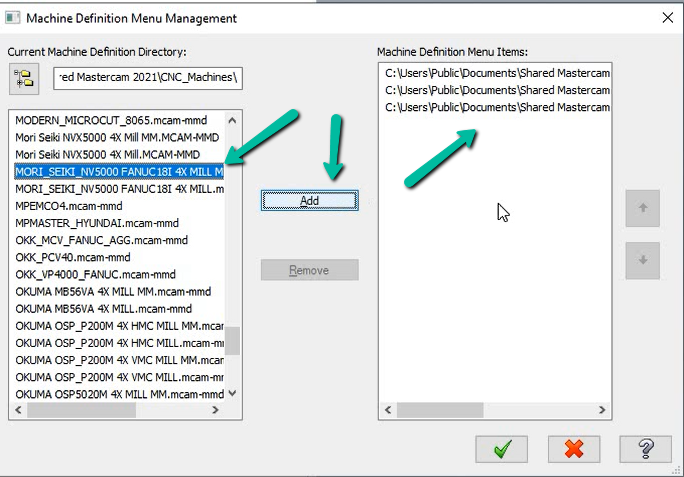Select third Machine Definition Menu Items path entry
This screenshot has width=684, height=477.
pos(497,107)
